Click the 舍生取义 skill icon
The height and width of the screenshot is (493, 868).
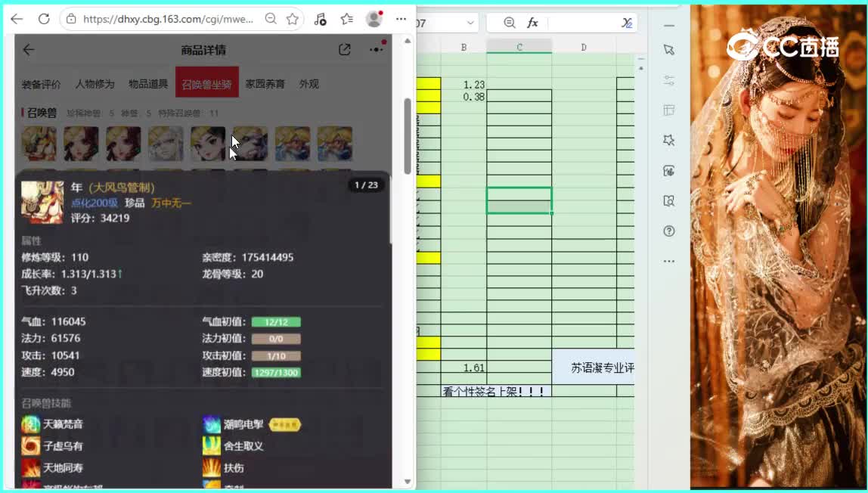coord(212,446)
